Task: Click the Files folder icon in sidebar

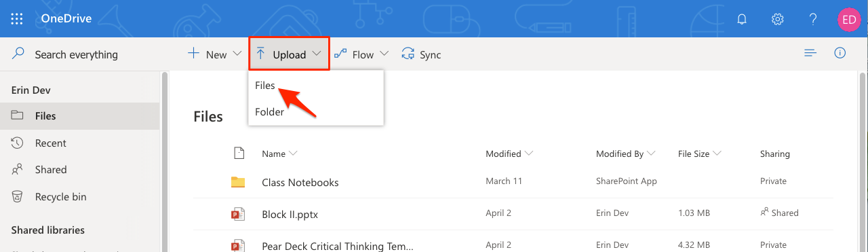Action: pyautogui.click(x=18, y=115)
